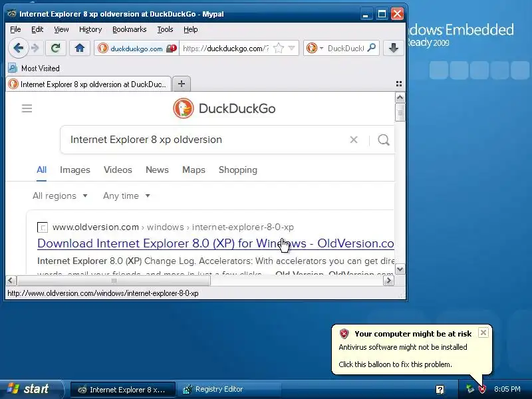The height and width of the screenshot is (399, 532).
Task: Open the History menu
Action: point(90,29)
